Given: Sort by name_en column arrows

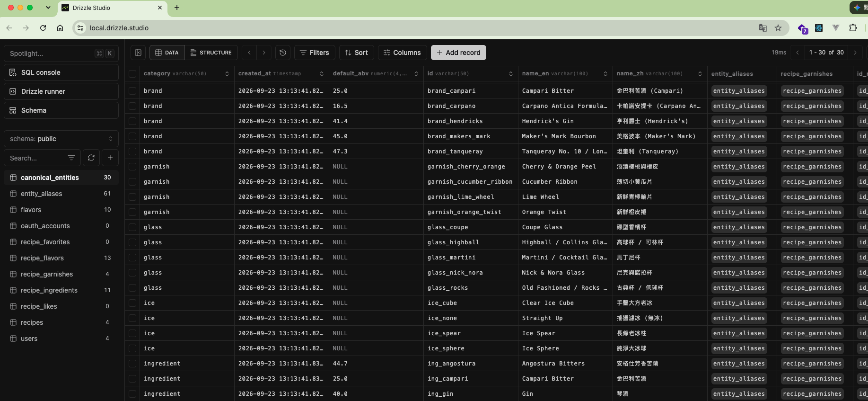Looking at the screenshot, I should (x=605, y=74).
